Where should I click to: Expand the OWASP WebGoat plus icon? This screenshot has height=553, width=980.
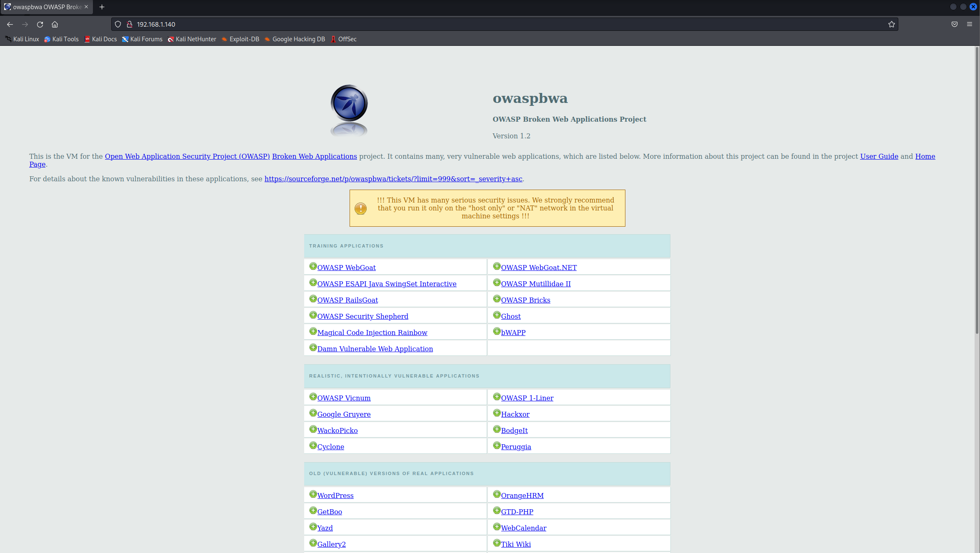(313, 266)
